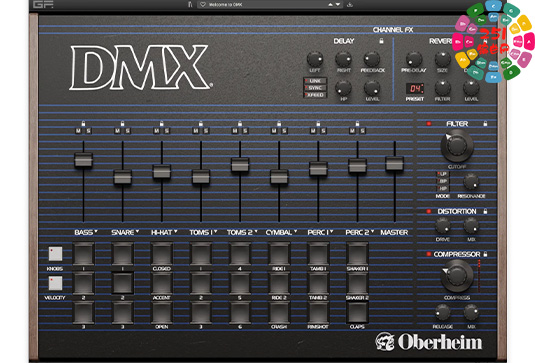Solo the Hi-Hat channel
535x363 pixels.
point(167,131)
